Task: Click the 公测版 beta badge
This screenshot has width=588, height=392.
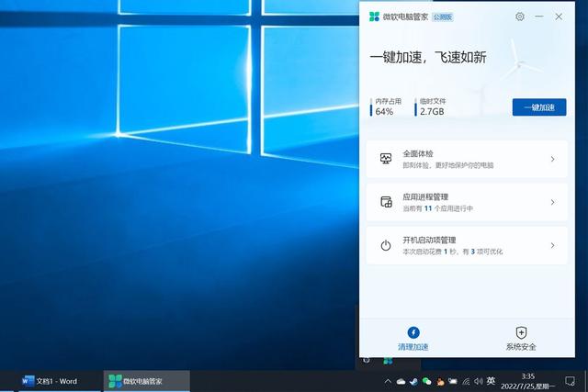Action: [x=443, y=17]
